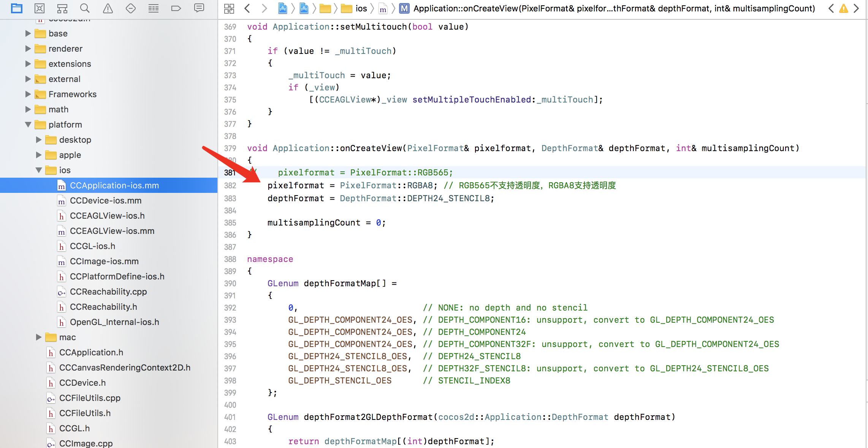Show the Issue navigator warning triangle
868x448 pixels.
tap(108, 8)
